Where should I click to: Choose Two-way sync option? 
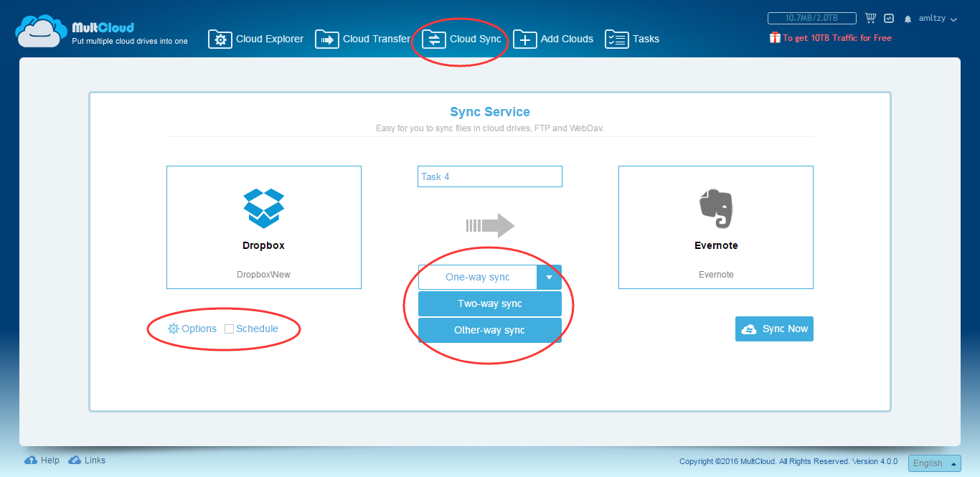490,303
